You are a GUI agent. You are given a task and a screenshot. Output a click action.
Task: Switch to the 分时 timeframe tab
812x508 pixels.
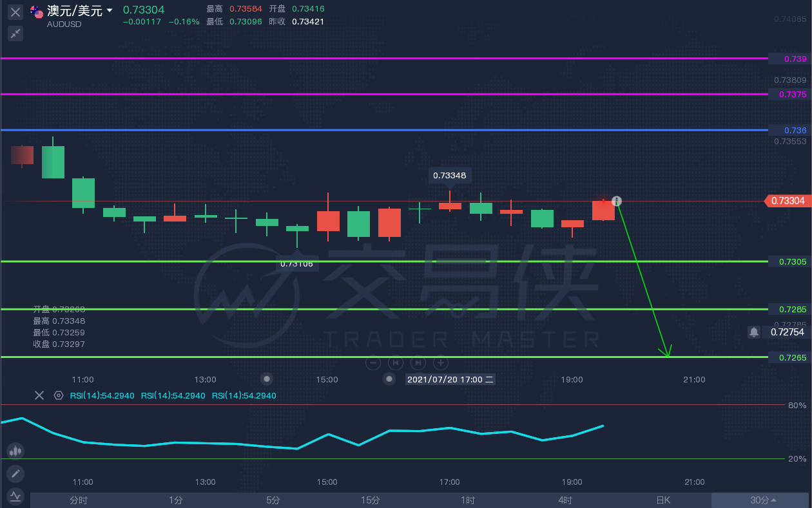click(79, 500)
